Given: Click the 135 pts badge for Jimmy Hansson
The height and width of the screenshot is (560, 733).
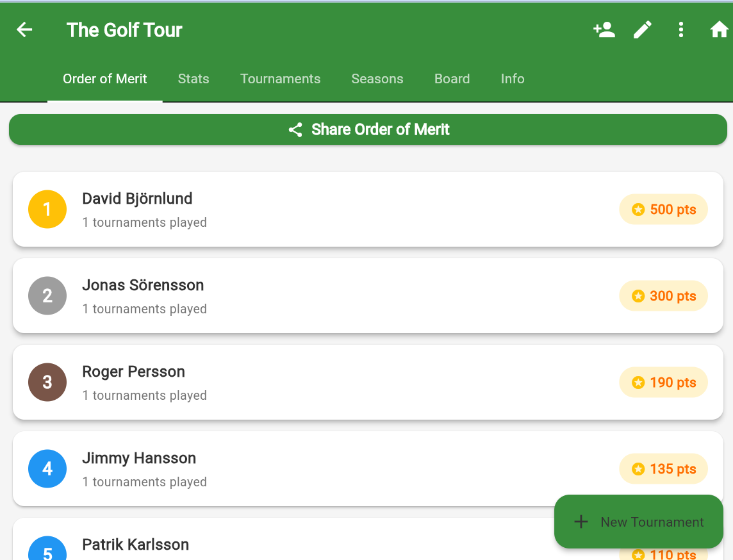Looking at the screenshot, I should click(663, 468).
